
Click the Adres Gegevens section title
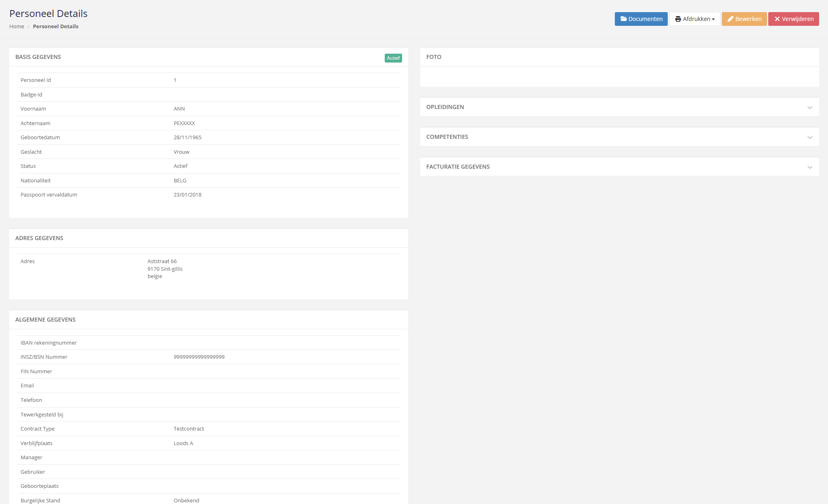pos(39,238)
